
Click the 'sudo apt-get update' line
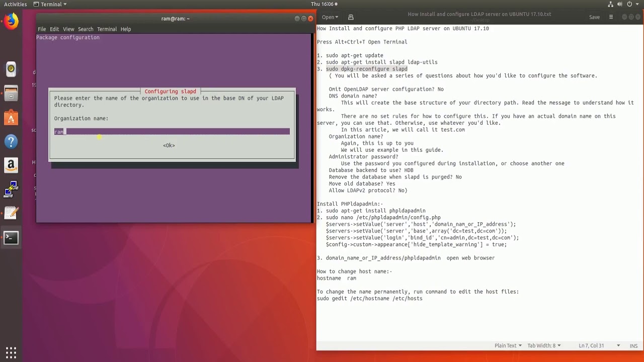pyautogui.click(x=354, y=55)
